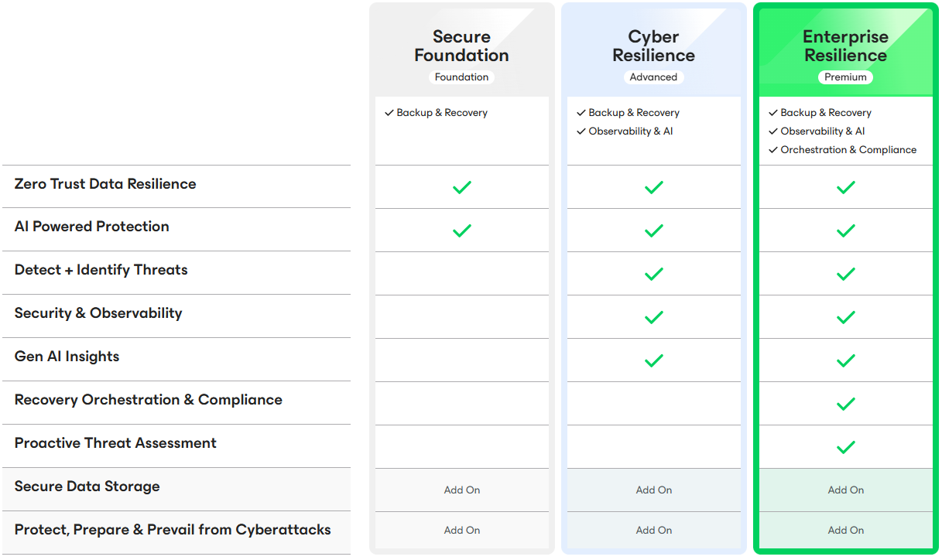Click Backup & Recovery item in Secure Foundation

coord(441,113)
